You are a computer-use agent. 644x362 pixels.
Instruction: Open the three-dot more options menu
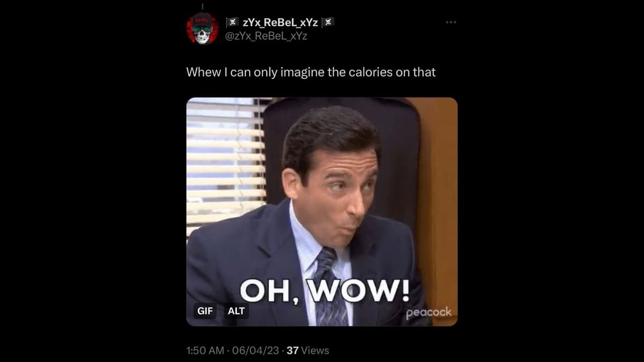[451, 22]
